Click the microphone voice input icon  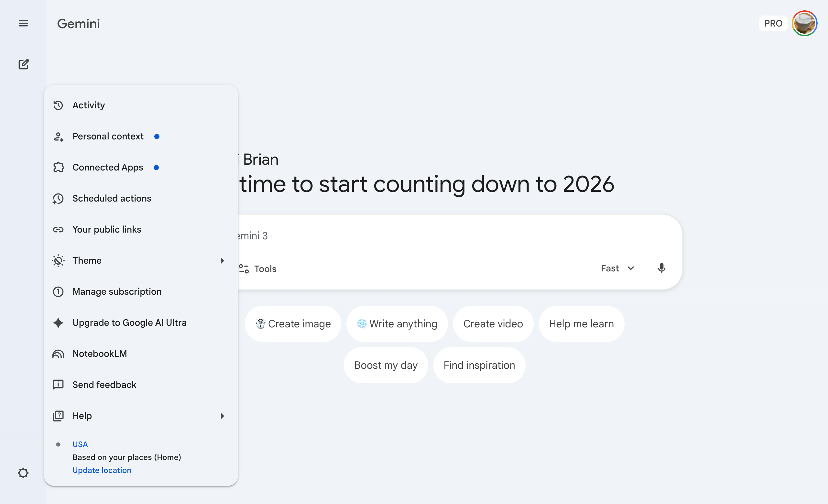point(661,268)
